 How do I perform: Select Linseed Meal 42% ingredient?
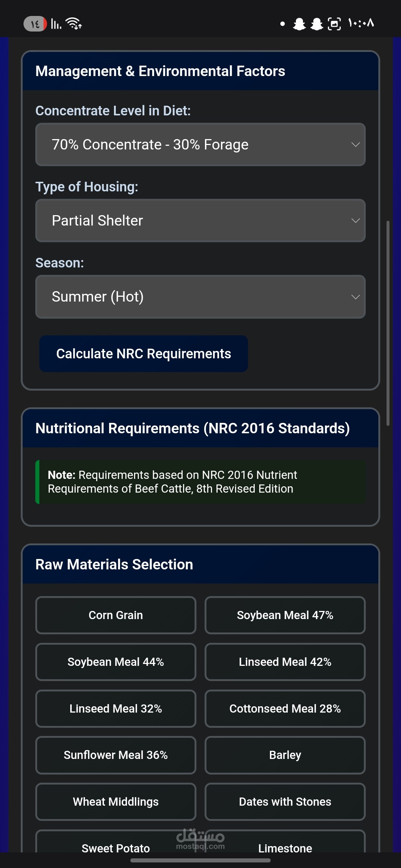(x=285, y=662)
